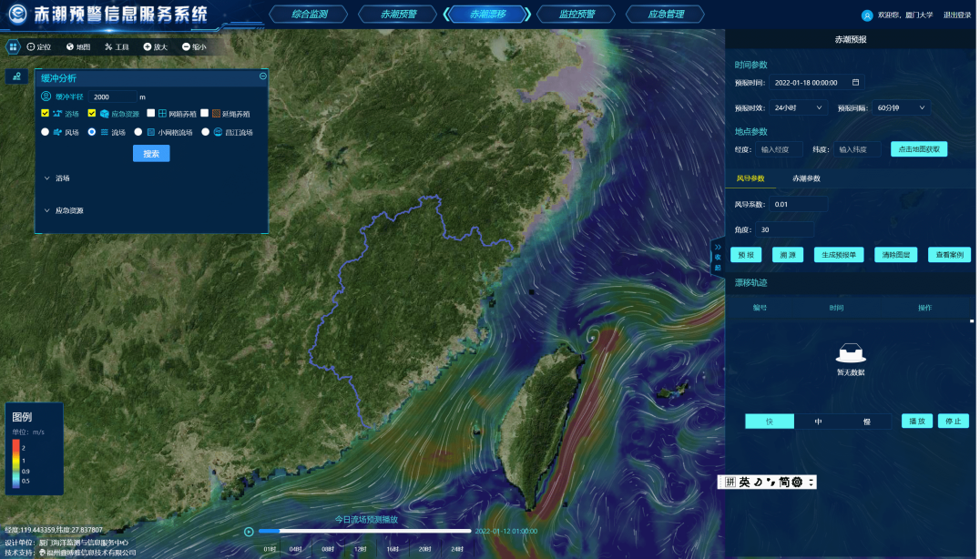Uncheck the 浴场 checkbox
The image size is (980, 559).
46,114
